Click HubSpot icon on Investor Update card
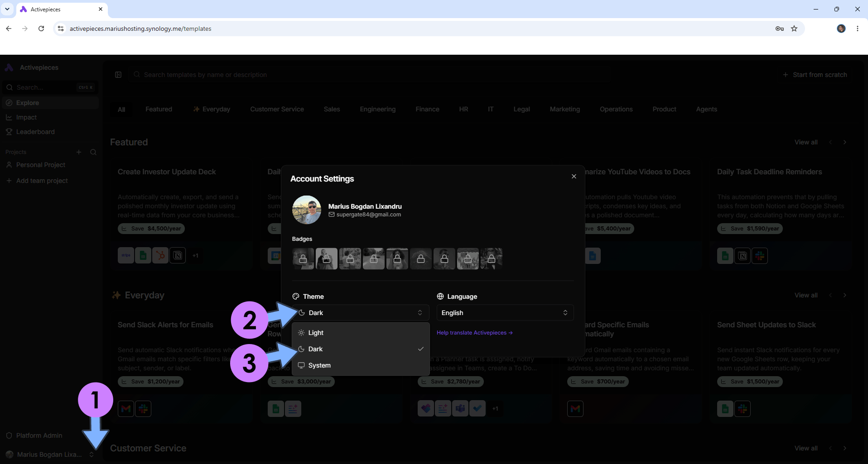This screenshot has width=868, height=464. (160, 256)
